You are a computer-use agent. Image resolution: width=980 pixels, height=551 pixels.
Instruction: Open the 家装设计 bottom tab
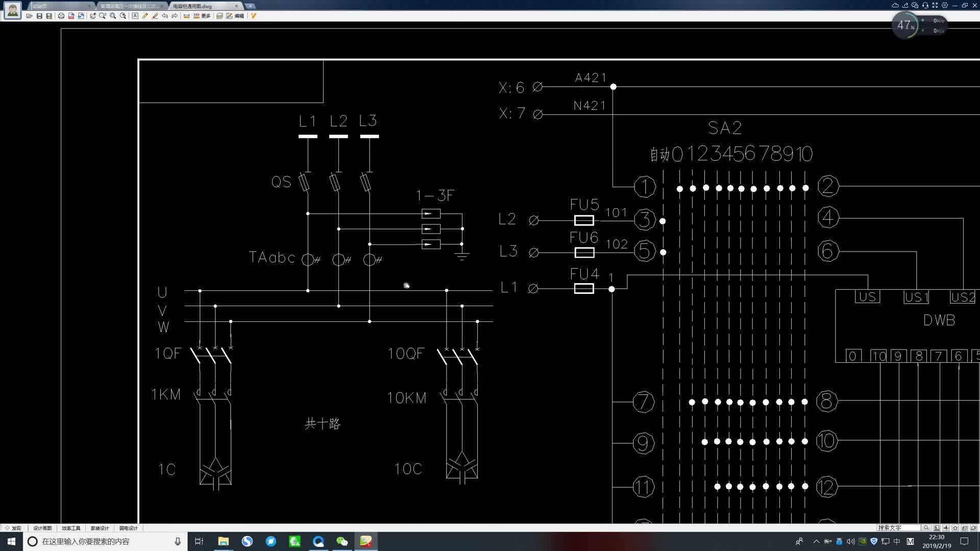(x=100, y=528)
